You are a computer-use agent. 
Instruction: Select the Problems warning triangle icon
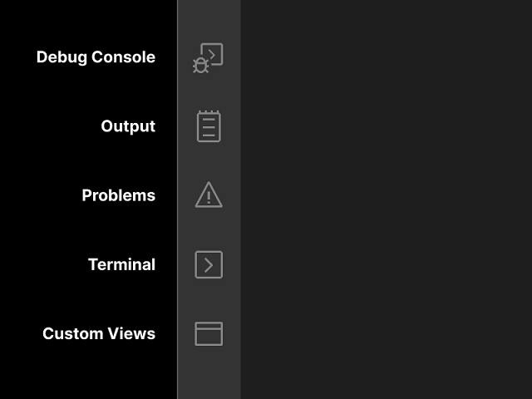tap(209, 195)
